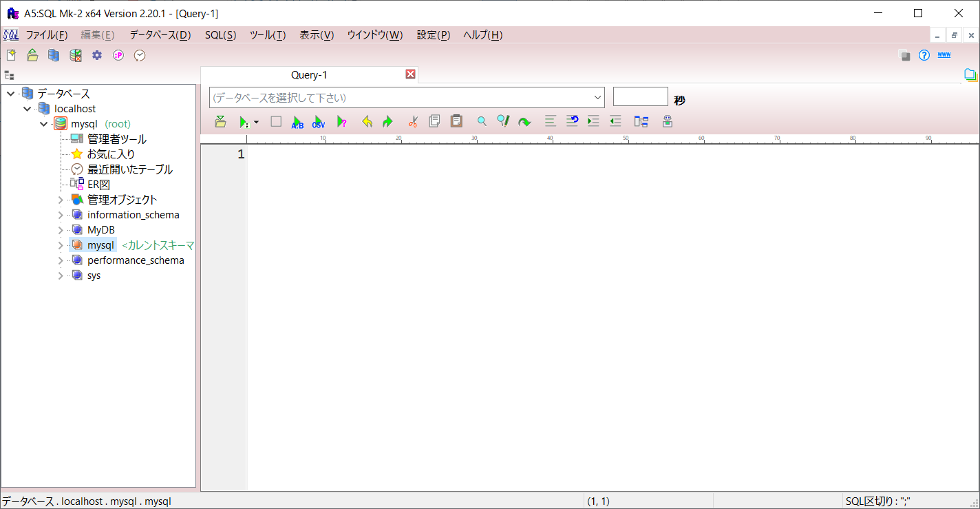The height and width of the screenshot is (509, 980).
Task: Open the ツール(T) menu
Action: (267, 35)
